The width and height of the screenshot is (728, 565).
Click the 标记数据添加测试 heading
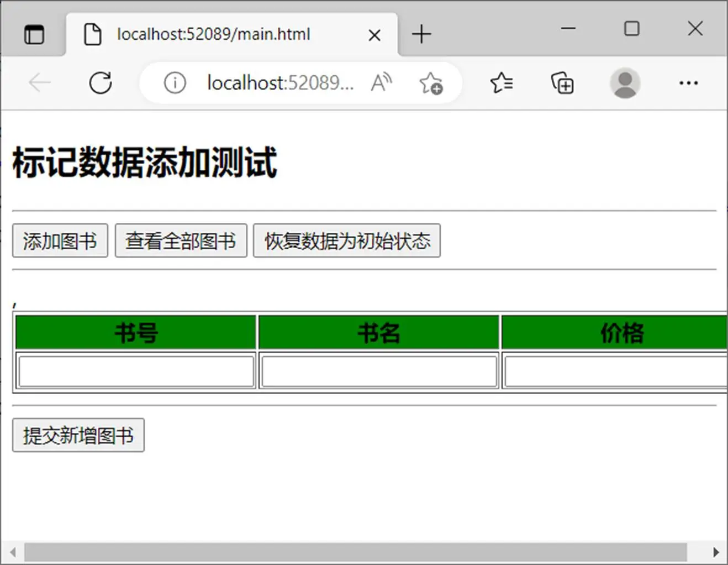coord(145,163)
